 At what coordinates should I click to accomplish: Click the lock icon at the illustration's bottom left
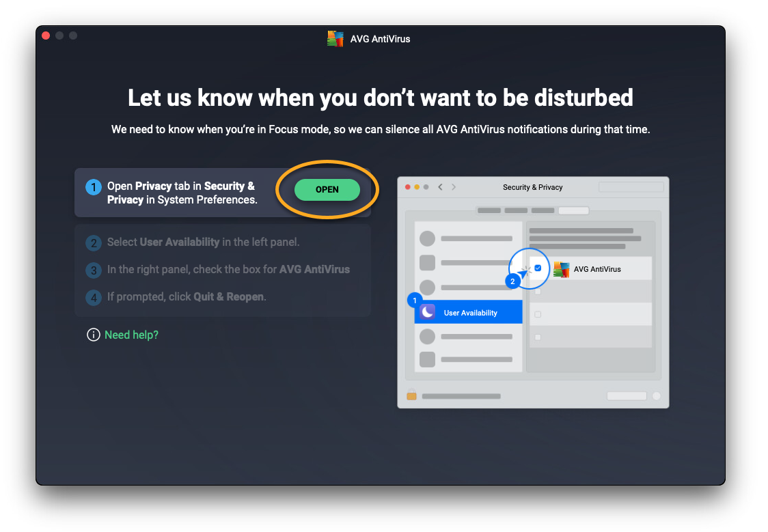(411, 395)
